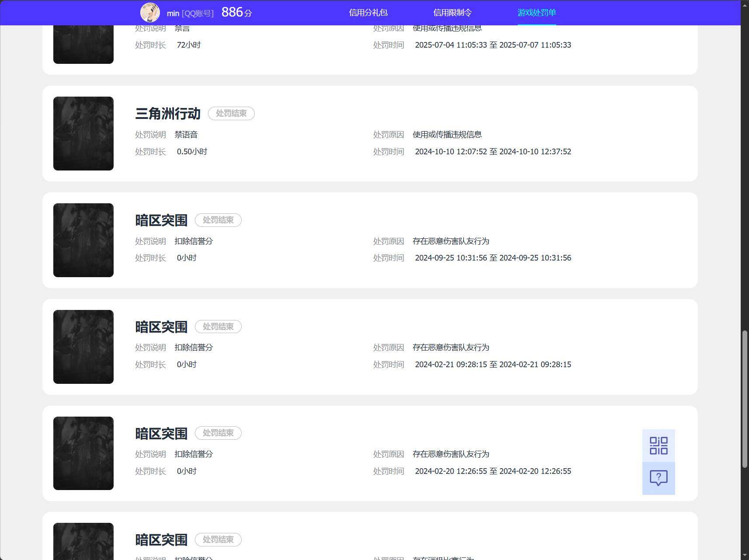Image resolution: width=749 pixels, height=560 pixels.
Task: Open the QR code floating icon
Action: click(x=659, y=445)
